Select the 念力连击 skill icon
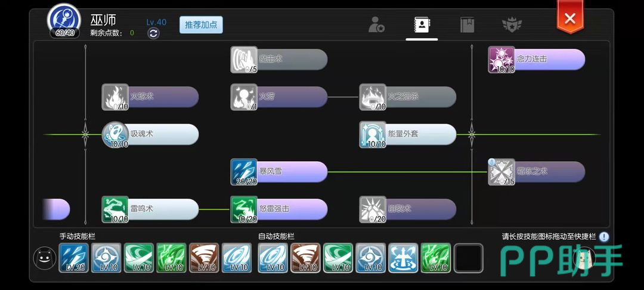644x290 pixels. click(501, 60)
